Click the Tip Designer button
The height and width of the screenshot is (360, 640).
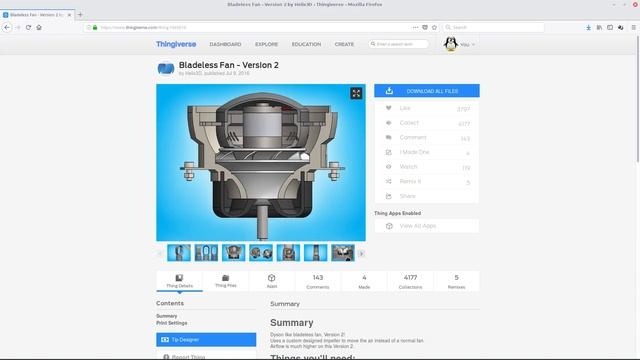tap(206, 340)
